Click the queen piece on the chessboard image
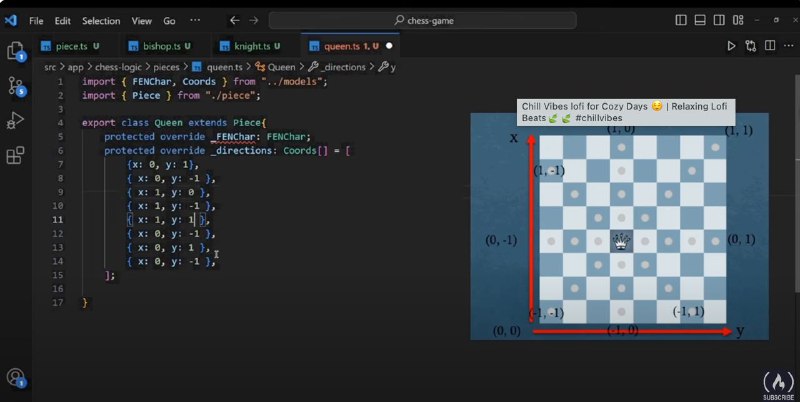 tap(621, 241)
